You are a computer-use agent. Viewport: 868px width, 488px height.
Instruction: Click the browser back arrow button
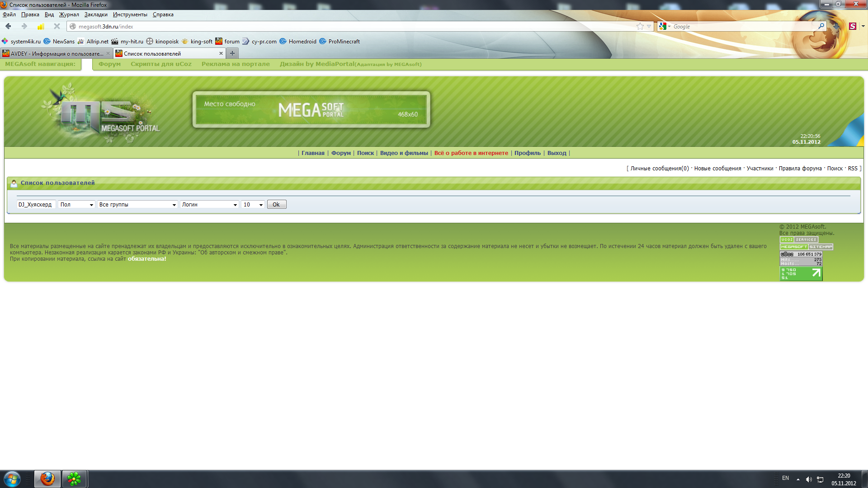[x=8, y=26]
